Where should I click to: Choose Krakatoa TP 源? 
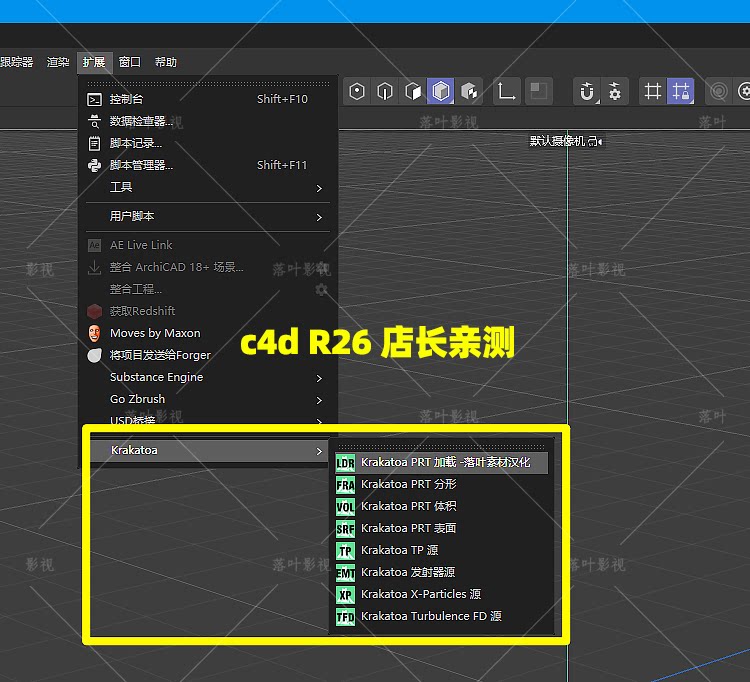point(441,550)
